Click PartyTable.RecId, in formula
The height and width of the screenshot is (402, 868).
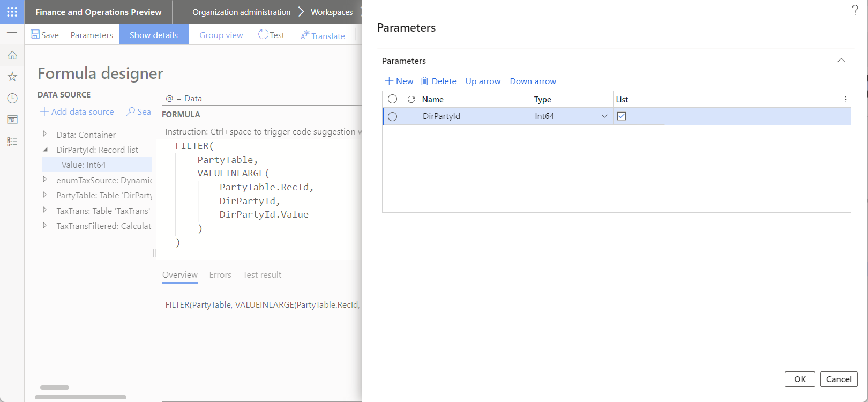pyautogui.click(x=266, y=187)
